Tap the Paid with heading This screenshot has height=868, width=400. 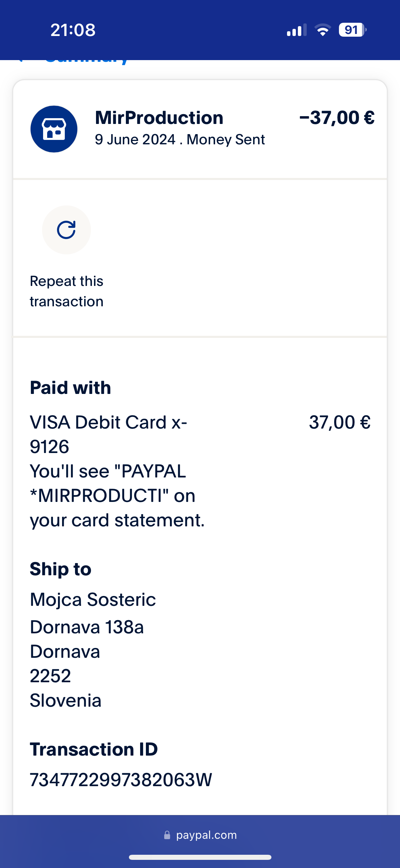coord(70,387)
